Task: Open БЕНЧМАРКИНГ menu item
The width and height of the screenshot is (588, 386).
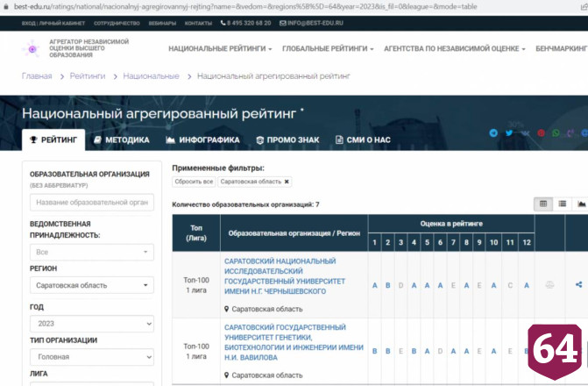Action: point(562,49)
